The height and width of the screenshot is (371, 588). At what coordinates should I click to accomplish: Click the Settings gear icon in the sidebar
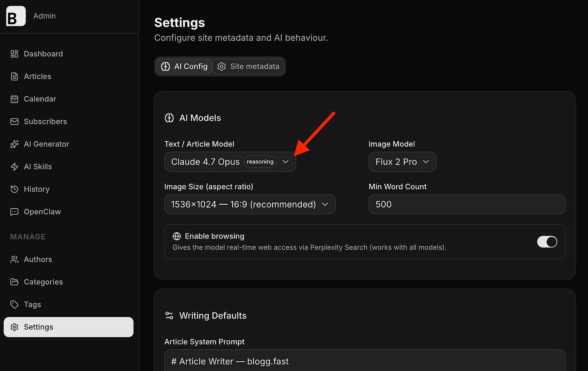(x=15, y=327)
